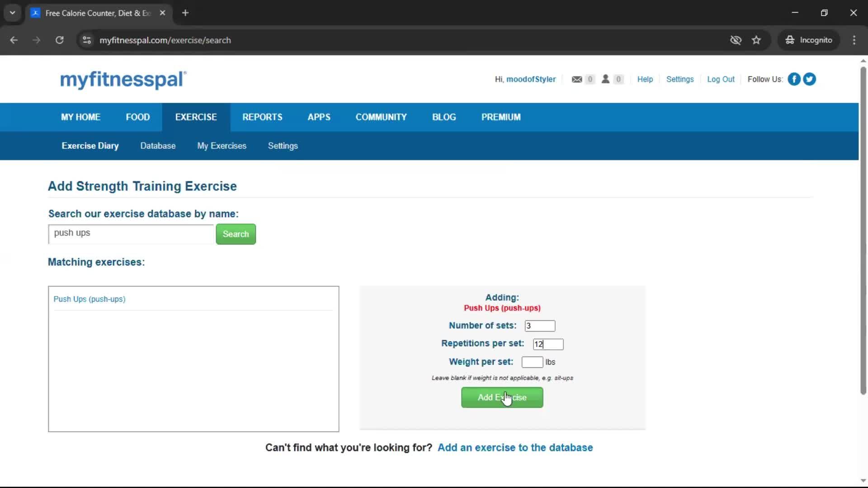Open the tab search dropdown arrow
The image size is (868, 488).
coord(13,13)
